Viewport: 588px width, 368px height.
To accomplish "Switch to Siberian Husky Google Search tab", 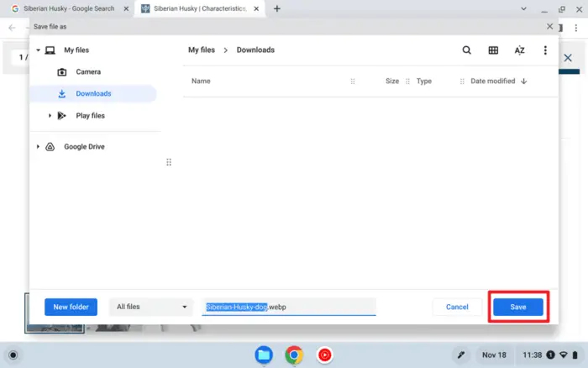I will click(x=69, y=8).
